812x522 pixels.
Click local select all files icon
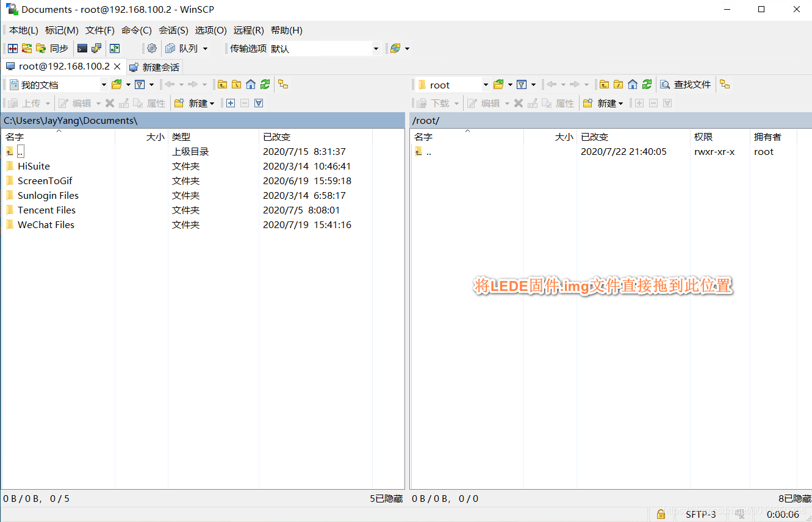pyautogui.click(x=259, y=103)
